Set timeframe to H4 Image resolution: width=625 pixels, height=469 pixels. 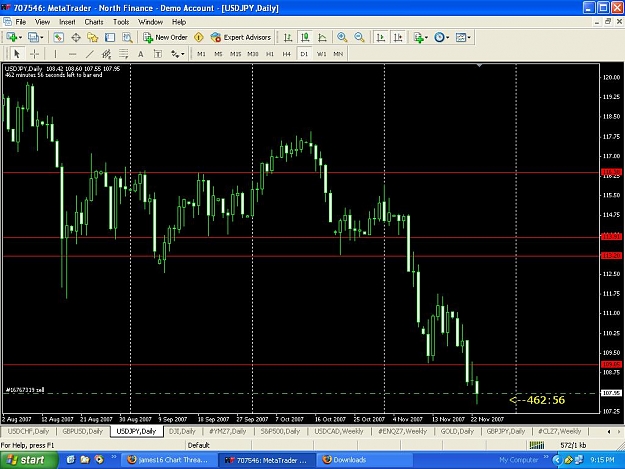pos(287,54)
